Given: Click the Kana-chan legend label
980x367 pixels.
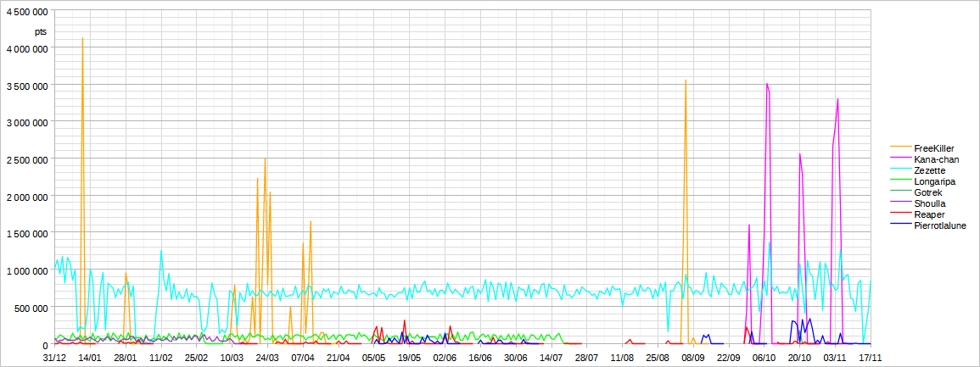Looking at the screenshot, I should tap(936, 159).
